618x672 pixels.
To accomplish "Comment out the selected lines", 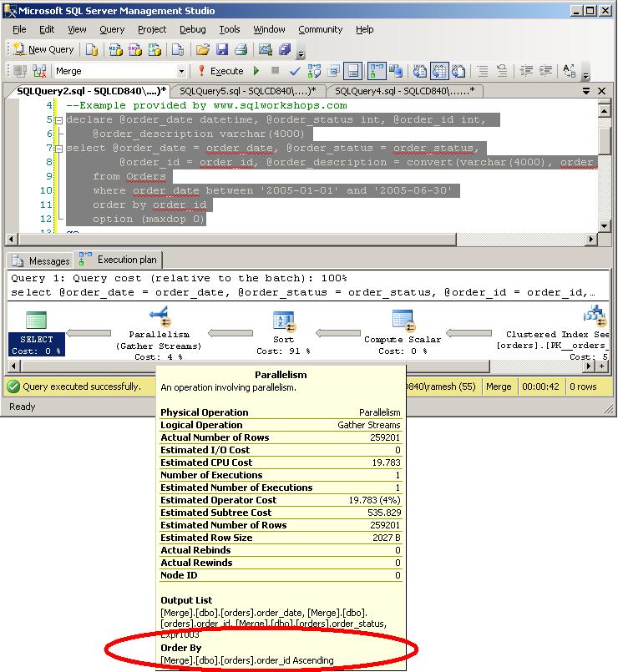I will pyautogui.click(x=483, y=71).
